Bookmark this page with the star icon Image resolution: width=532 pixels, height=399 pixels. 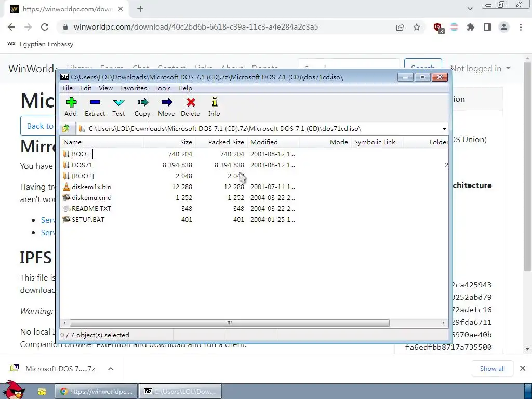click(x=417, y=27)
